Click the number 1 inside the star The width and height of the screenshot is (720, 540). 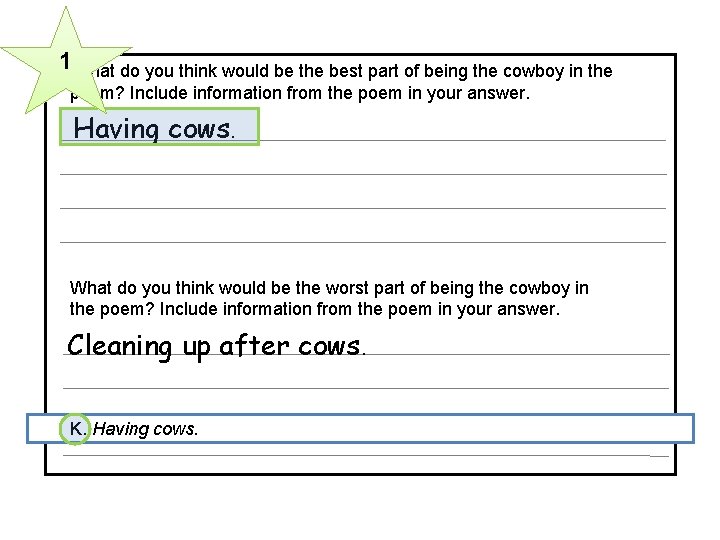tap(64, 61)
